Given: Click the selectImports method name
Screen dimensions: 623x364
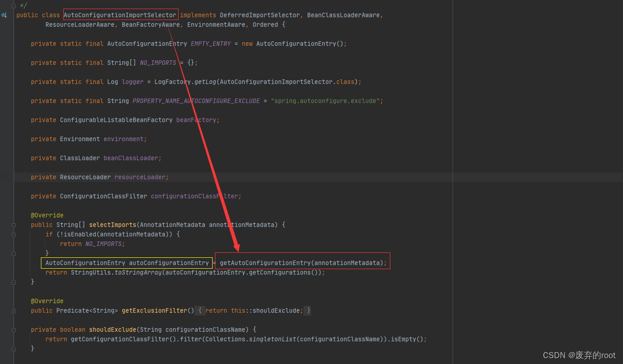Looking at the screenshot, I should (113, 225).
